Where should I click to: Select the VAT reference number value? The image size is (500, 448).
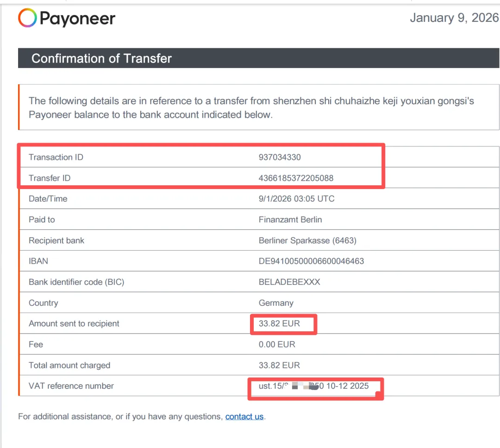click(x=313, y=386)
